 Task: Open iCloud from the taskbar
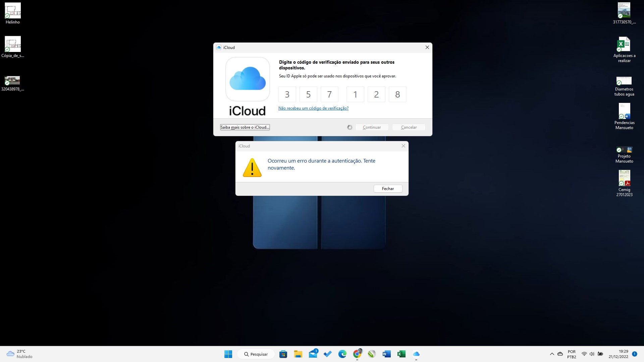(x=416, y=354)
